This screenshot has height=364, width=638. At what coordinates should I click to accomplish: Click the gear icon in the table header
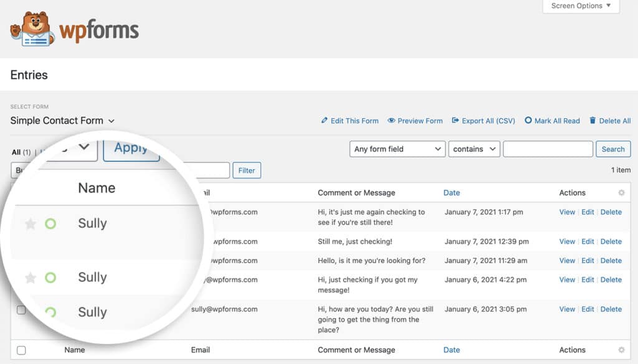point(621,192)
